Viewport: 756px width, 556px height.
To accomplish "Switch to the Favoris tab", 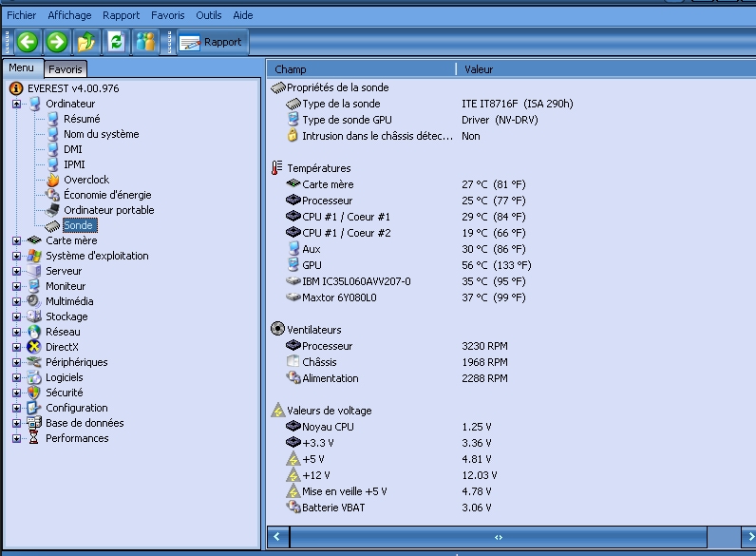I will coord(66,69).
